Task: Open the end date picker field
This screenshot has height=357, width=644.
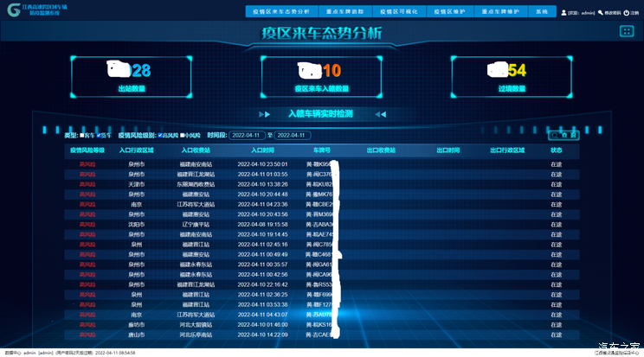Action: (293, 136)
